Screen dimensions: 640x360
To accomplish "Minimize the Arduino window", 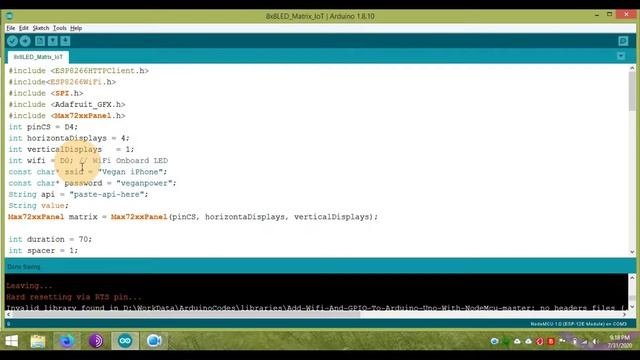I will 597,15.
